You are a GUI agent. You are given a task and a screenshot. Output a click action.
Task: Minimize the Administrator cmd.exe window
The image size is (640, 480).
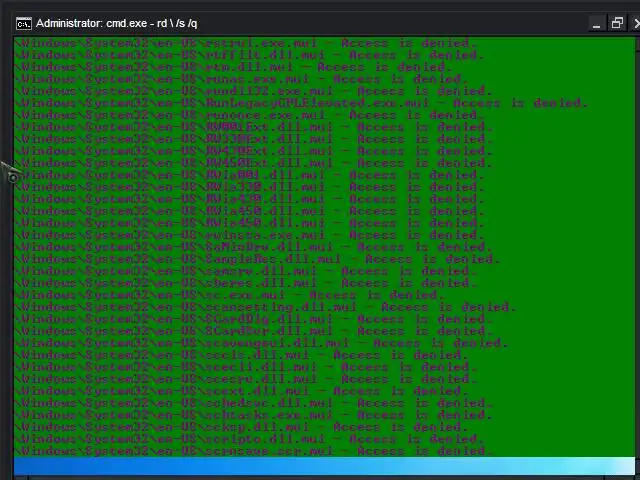pyautogui.click(x=596, y=24)
